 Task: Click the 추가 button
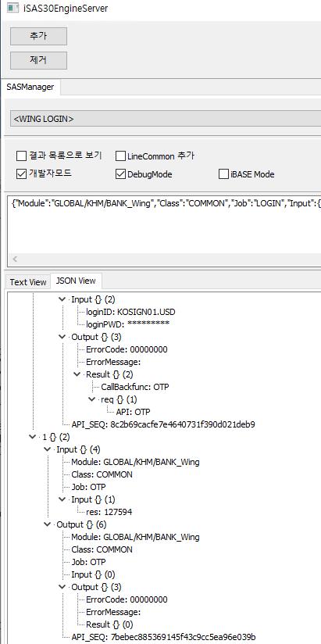tap(38, 36)
